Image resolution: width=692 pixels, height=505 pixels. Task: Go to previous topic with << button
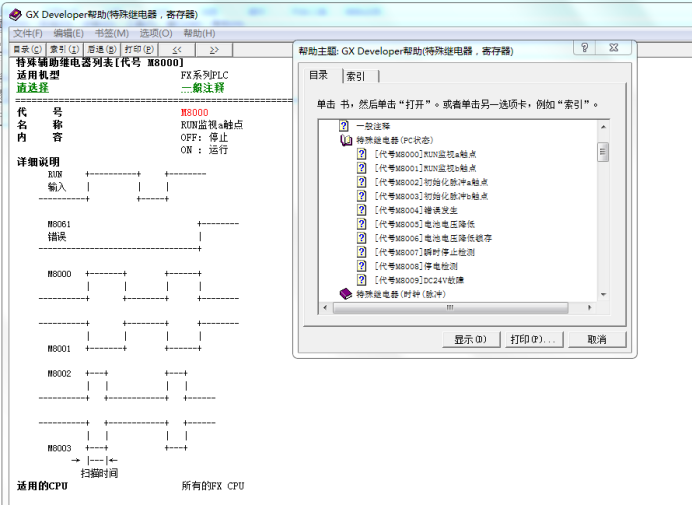[177, 49]
